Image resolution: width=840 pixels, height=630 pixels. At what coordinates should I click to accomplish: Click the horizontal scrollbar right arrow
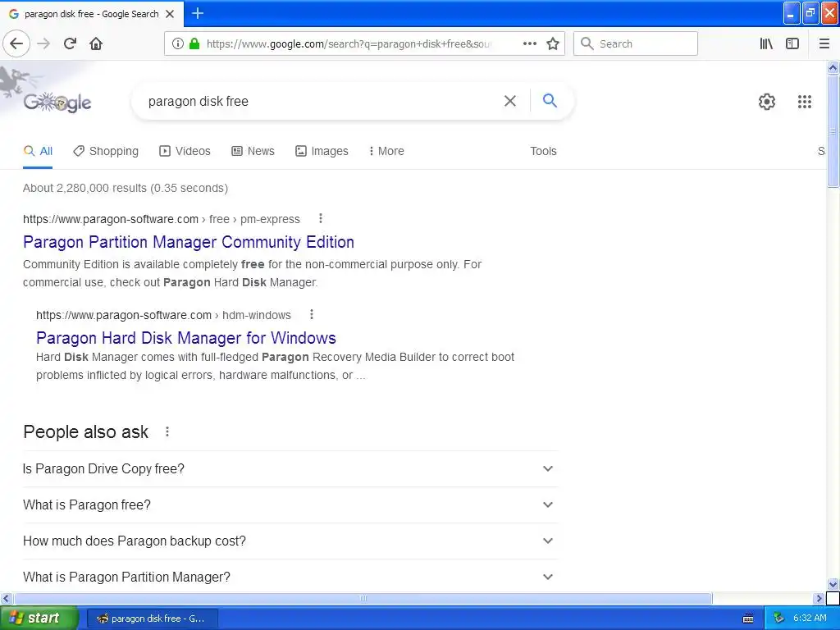(819, 598)
